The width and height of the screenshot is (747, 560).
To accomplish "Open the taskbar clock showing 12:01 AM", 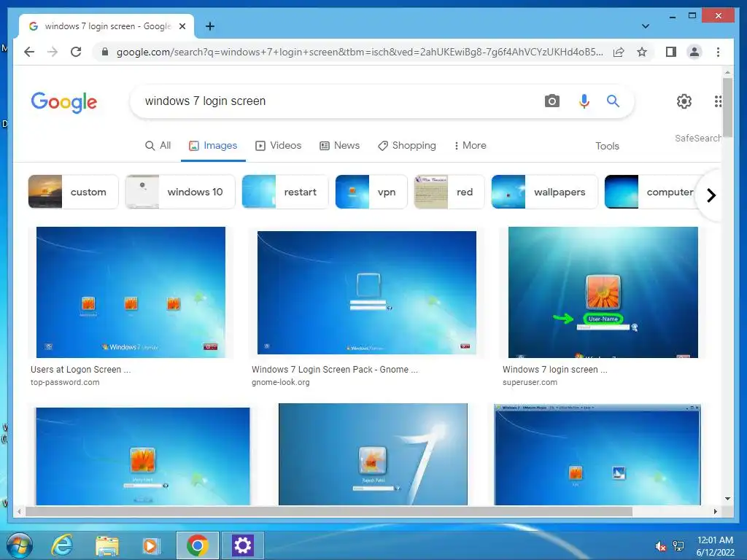I will [x=715, y=546].
